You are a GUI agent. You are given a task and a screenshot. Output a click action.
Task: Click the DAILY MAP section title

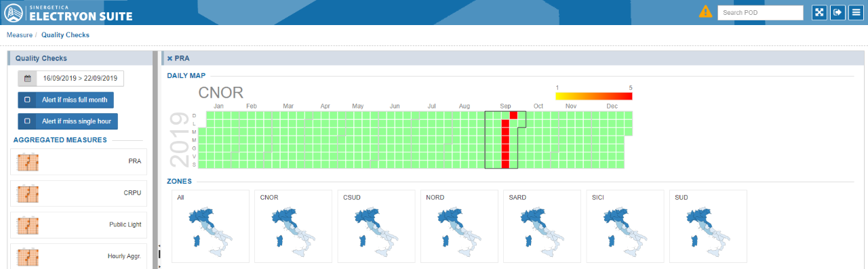tap(186, 76)
